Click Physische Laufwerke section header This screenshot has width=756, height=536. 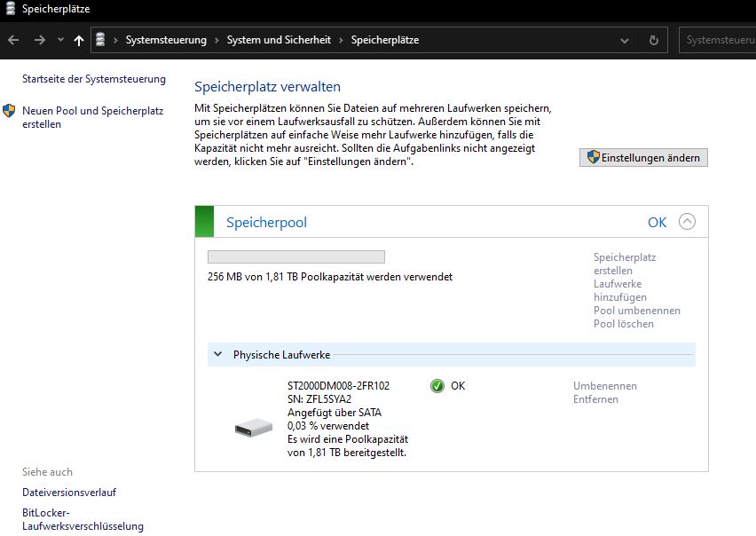click(x=452, y=354)
